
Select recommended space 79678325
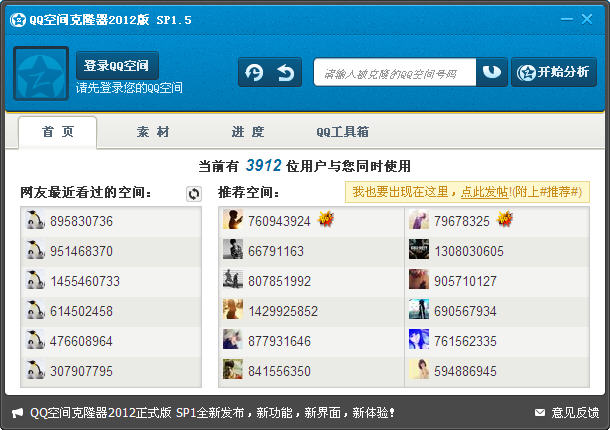[461, 221]
